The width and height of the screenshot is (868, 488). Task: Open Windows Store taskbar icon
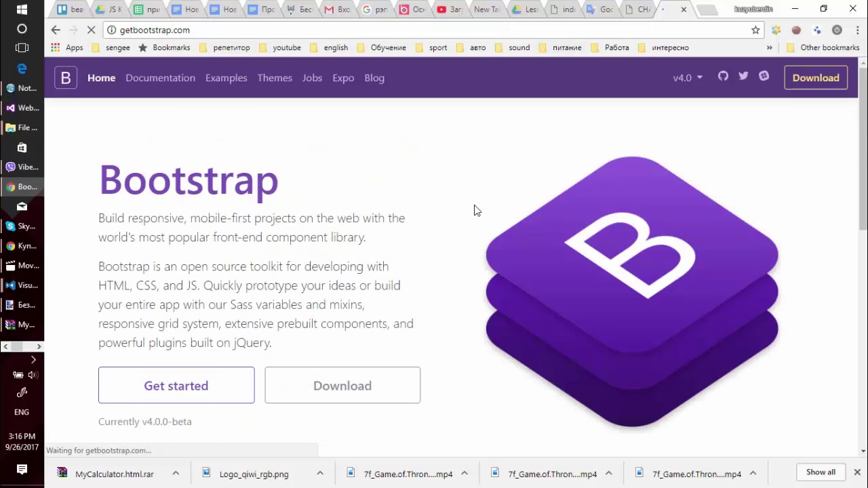pyautogui.click(x=22, y=147)
